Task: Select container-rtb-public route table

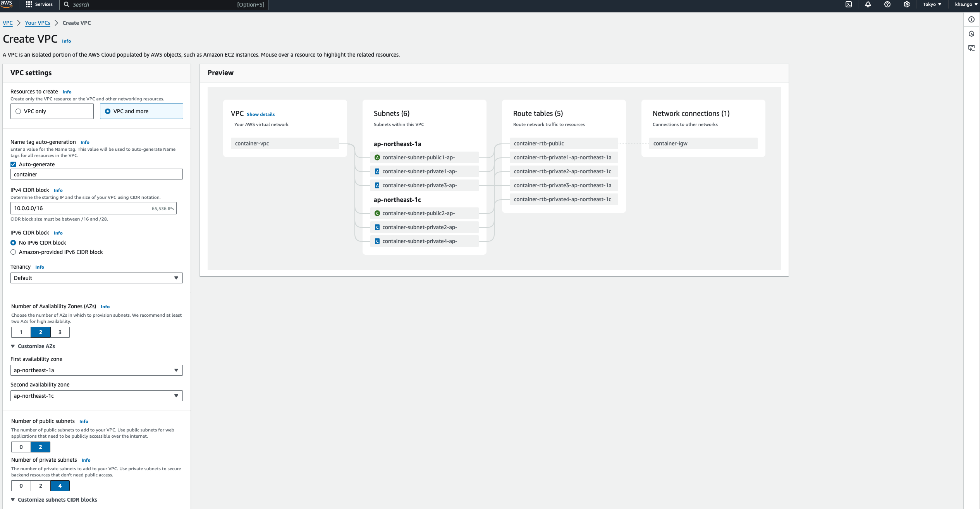Action: (564, 143)
